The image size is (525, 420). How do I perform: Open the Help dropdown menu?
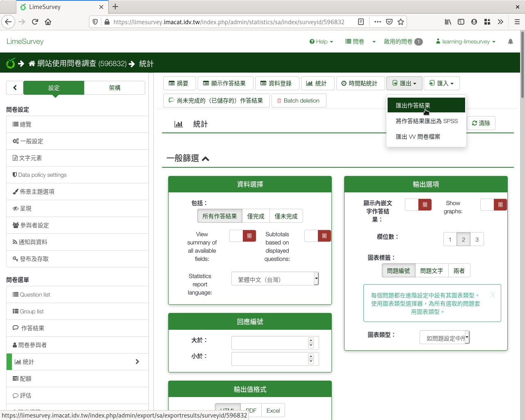pyautogui.click(x=321, y=41)
